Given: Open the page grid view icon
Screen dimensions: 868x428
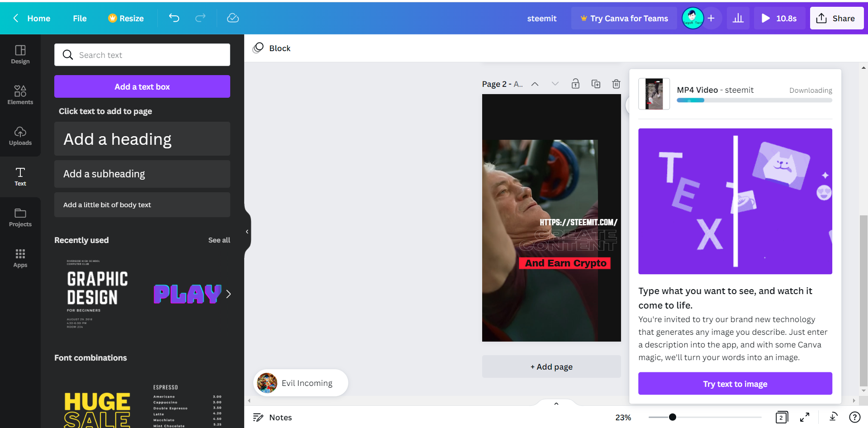Looking at the screenshot, I should tap(781, 418).
